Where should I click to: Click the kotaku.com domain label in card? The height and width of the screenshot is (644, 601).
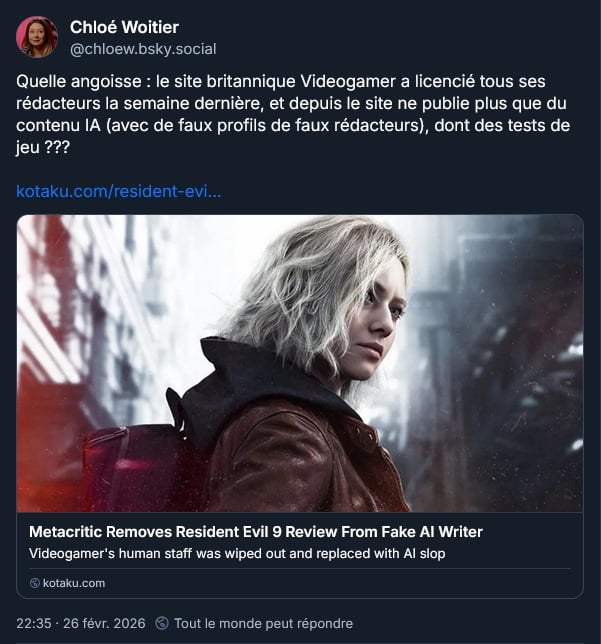[74, 583]
